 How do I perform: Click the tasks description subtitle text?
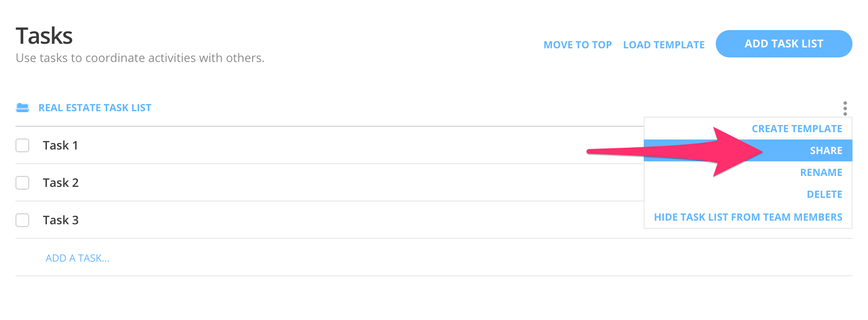coord(140,58)
